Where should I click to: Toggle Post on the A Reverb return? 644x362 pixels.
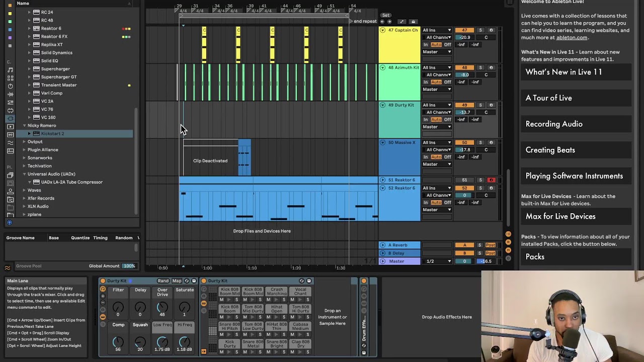click(491, 245)
